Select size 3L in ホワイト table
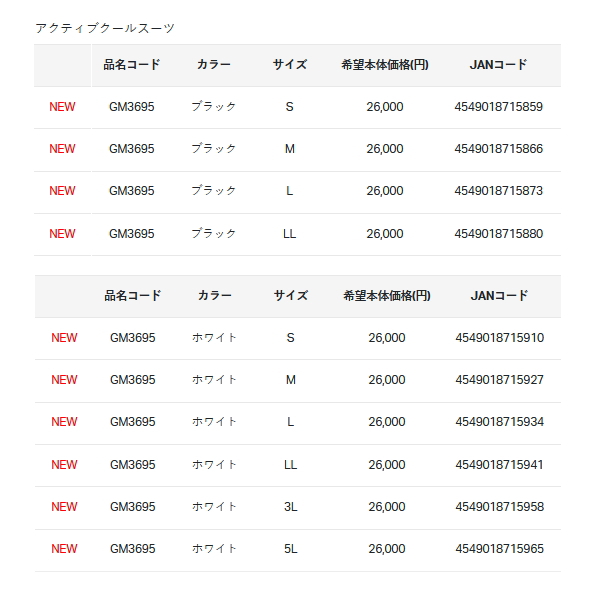Image resolution: width=600 pixels, height=600 pixels. (x=290, y=507)
